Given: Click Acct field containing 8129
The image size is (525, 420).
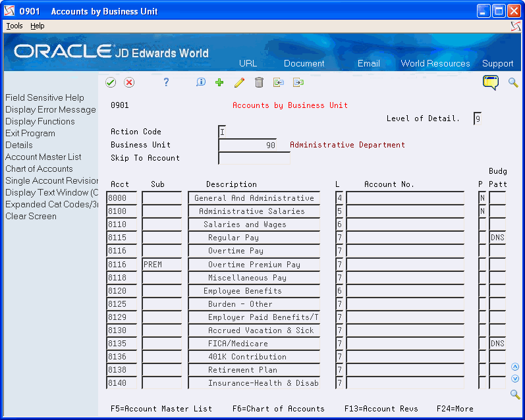Looking at the screenshot, I should pyautogui.click(x=122, y=317).
